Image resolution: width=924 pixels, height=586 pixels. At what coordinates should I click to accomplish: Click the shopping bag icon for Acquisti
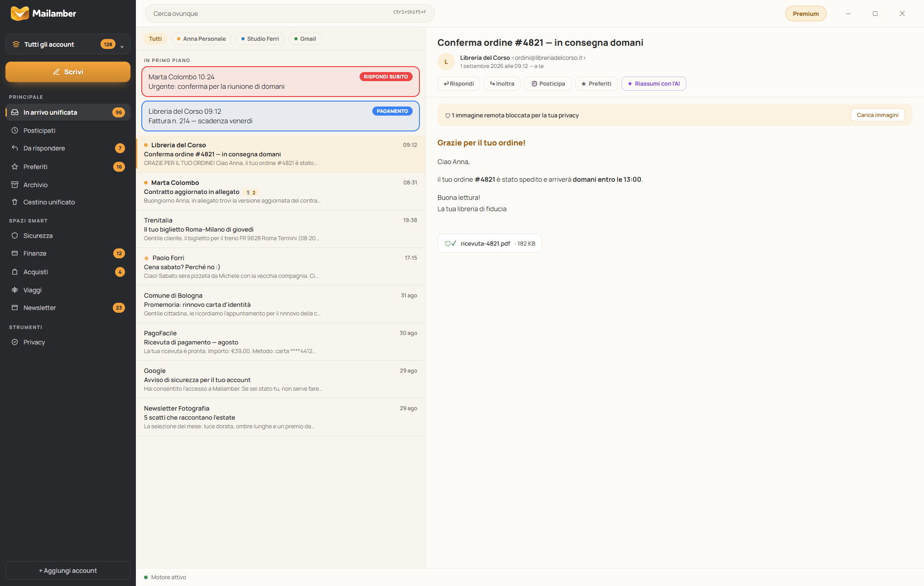pos(15,272)
